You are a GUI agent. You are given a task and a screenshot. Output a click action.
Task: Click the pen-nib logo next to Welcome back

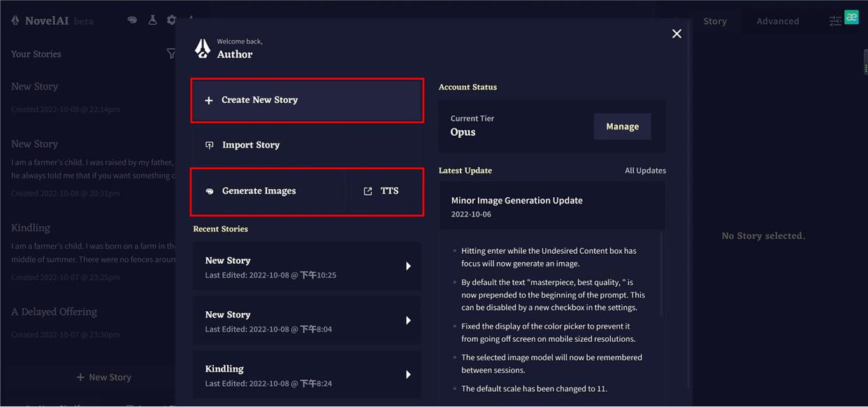pyautogui.click(x=203, y=48)
